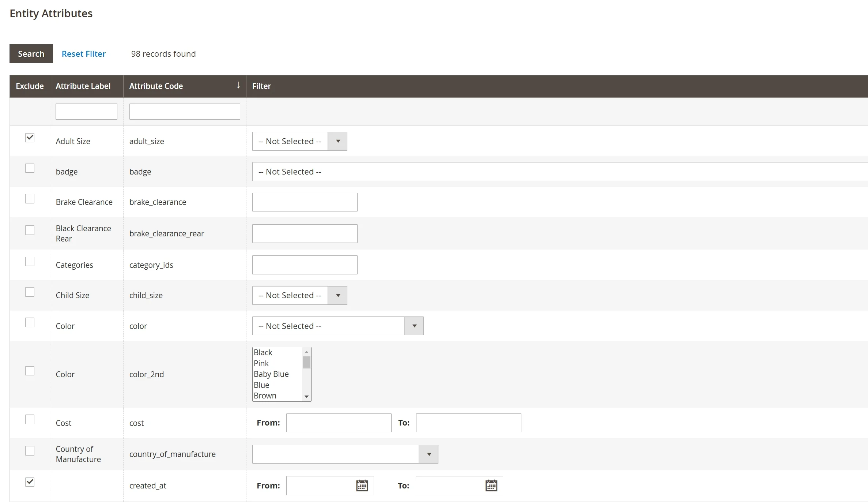Click the calendar icon for created_at To field
The height and width of the screenshot is (502, 868).
tap(491, 485)
